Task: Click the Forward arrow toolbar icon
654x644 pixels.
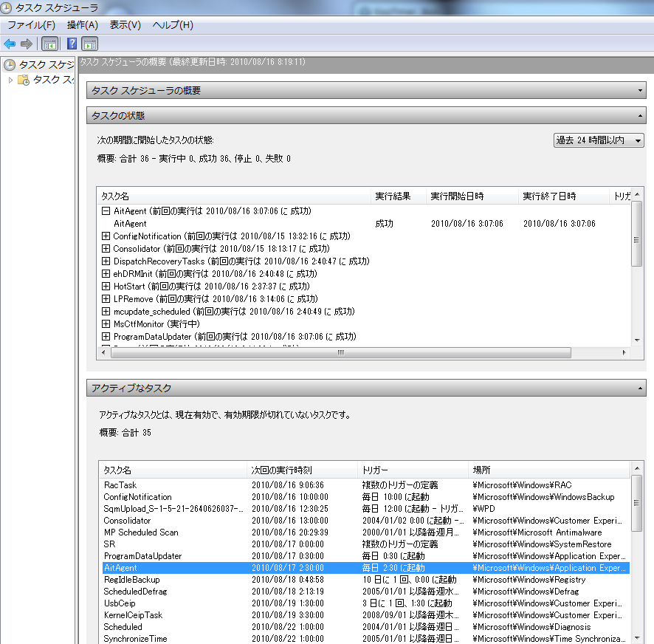Action: [27, 44]
